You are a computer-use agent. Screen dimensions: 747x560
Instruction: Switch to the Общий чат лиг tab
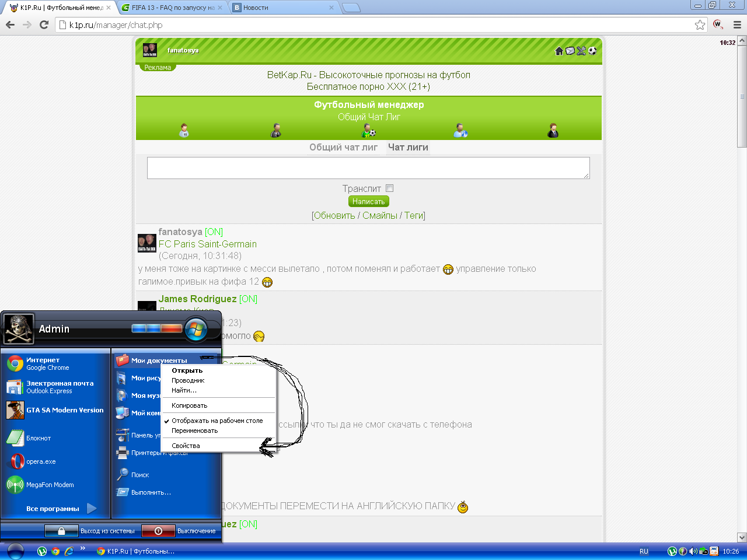click(343, 147)
